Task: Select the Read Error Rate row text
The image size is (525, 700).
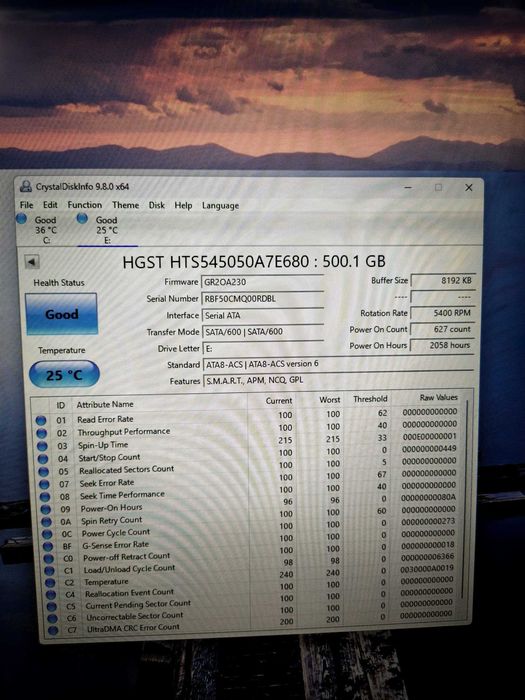Action: coord(105,419)
